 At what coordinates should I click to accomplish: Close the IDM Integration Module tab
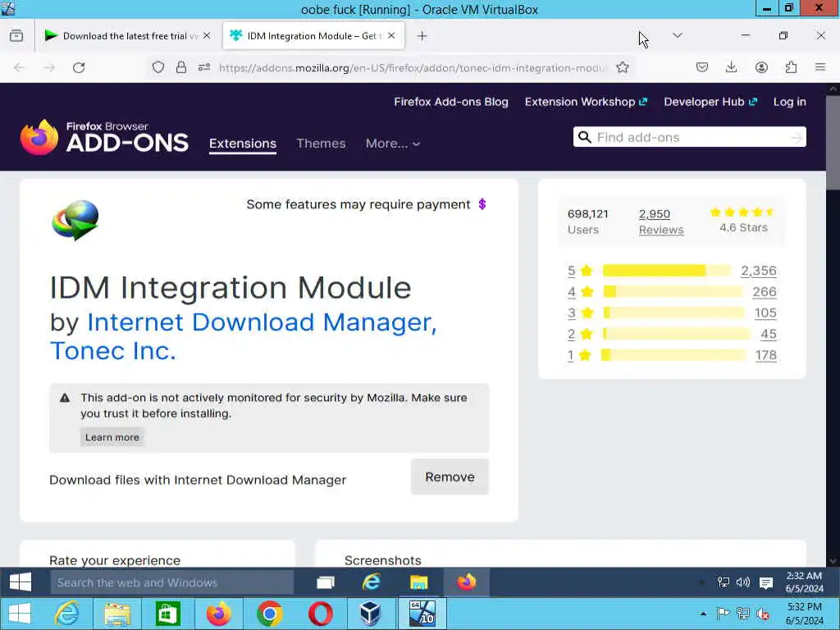tap(391, 36)
